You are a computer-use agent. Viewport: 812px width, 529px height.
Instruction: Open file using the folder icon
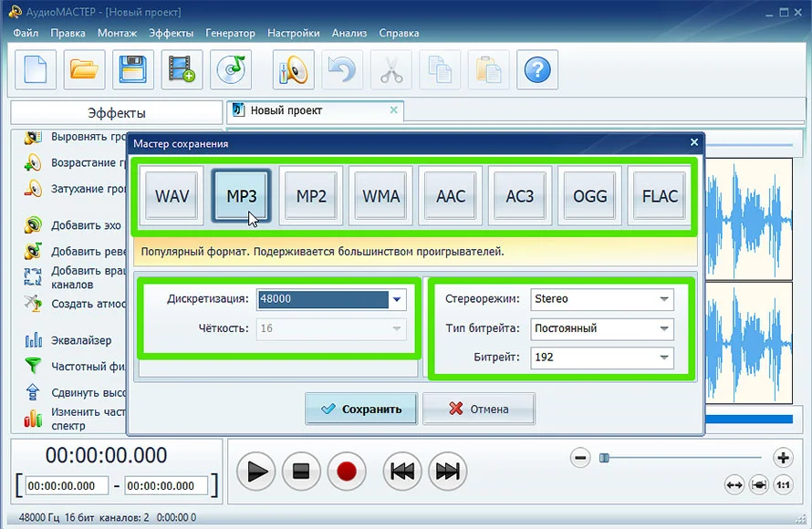(x=85, y=69)
